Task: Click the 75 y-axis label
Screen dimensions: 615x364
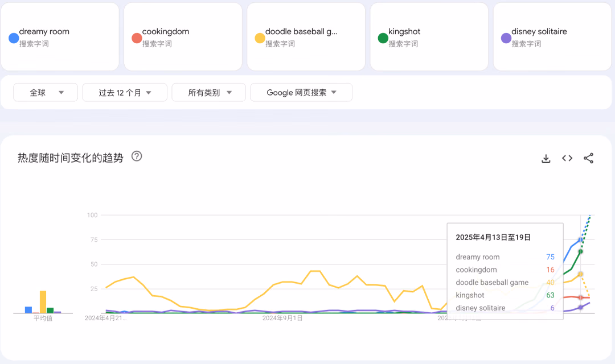Action: 94,240
